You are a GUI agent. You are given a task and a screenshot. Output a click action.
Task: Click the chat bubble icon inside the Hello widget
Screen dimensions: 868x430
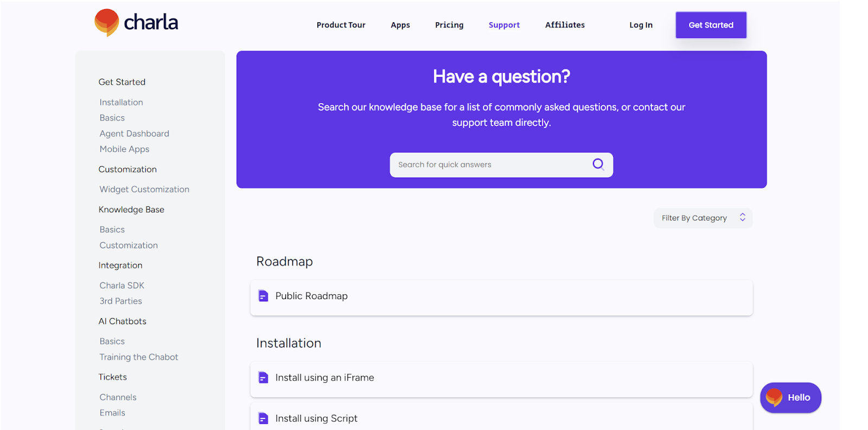(x=774, y=397)
